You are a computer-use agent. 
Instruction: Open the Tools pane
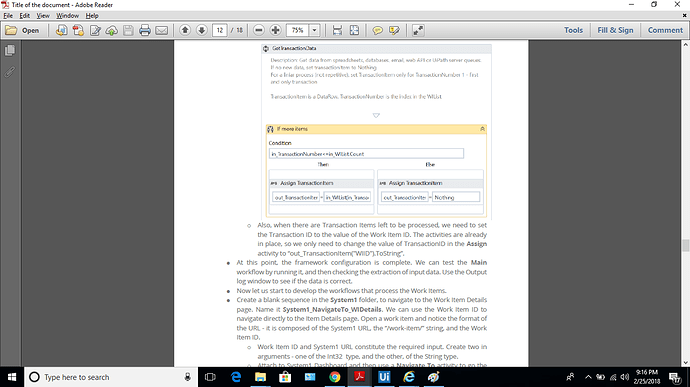(573, 30)
